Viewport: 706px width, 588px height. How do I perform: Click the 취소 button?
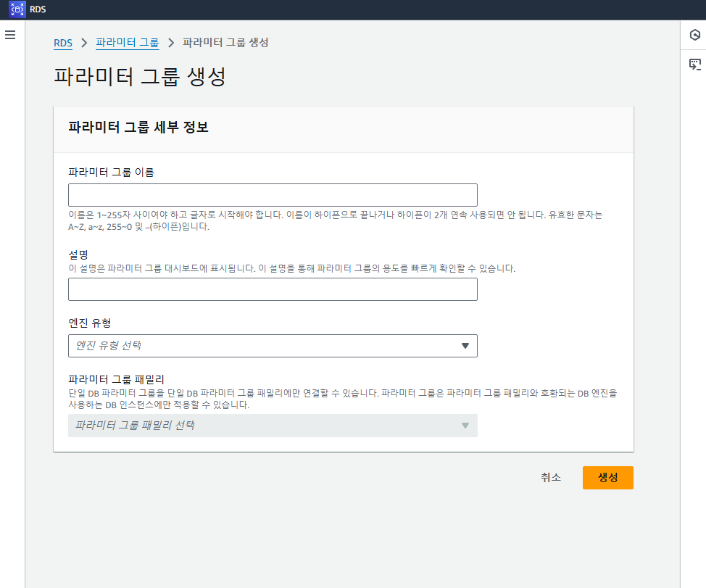pyautogui.click(x=551, y=478)
